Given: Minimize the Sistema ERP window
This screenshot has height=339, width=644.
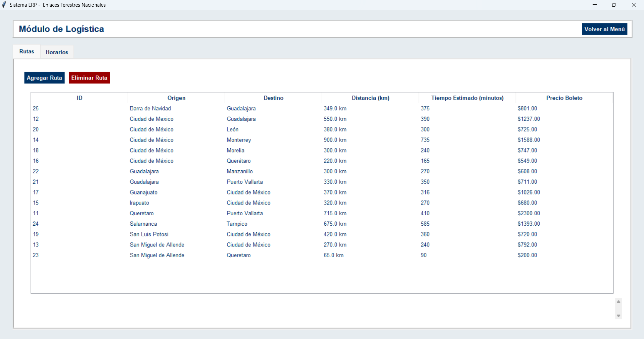Looking at the screenshot, I should [x=595, y=5].
